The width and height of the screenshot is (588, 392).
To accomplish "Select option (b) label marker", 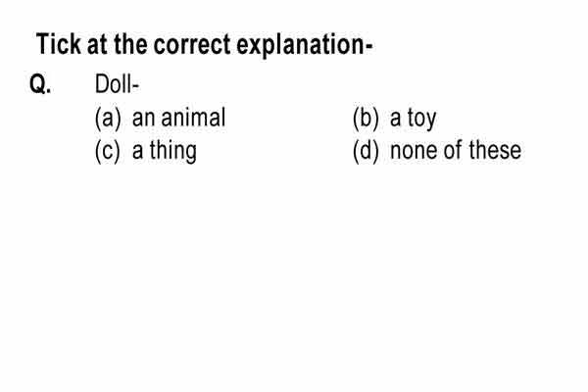I will [x=366, y=119].
